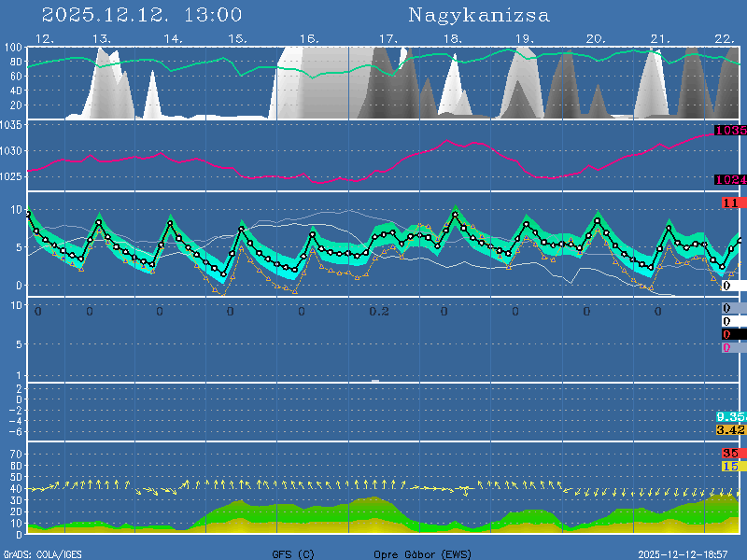Select day 12. on the date axis
This screenshot has width=747, height=560.
(x=44, y=38)
